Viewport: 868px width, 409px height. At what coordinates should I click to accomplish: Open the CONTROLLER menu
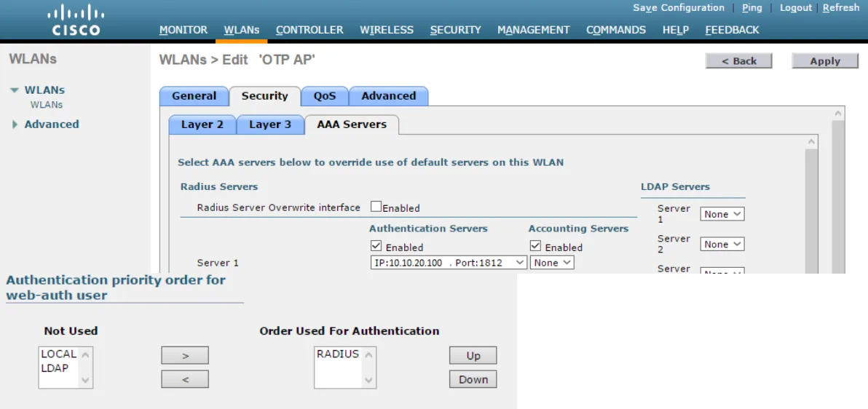pyautogui.click(x=309, y=30)
